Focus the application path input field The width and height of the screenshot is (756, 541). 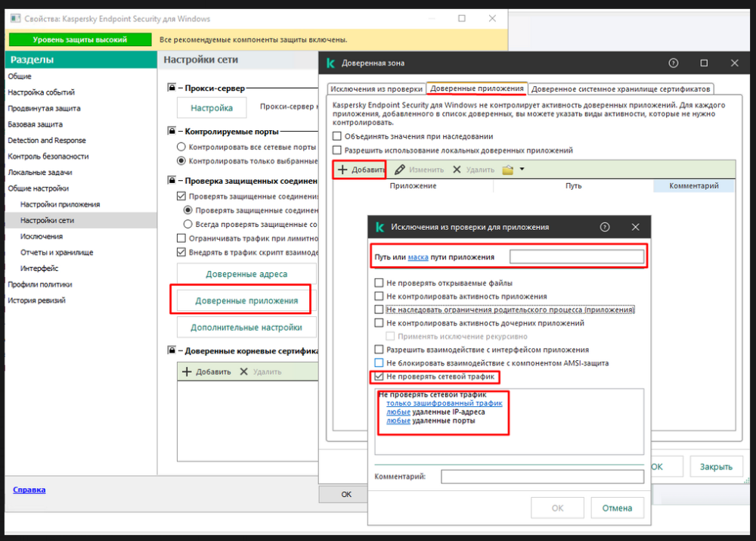tap(577, 257)
